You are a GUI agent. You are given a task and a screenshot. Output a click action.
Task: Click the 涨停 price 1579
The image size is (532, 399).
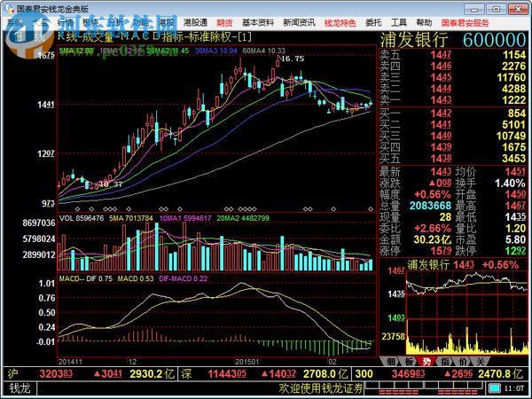441,251
